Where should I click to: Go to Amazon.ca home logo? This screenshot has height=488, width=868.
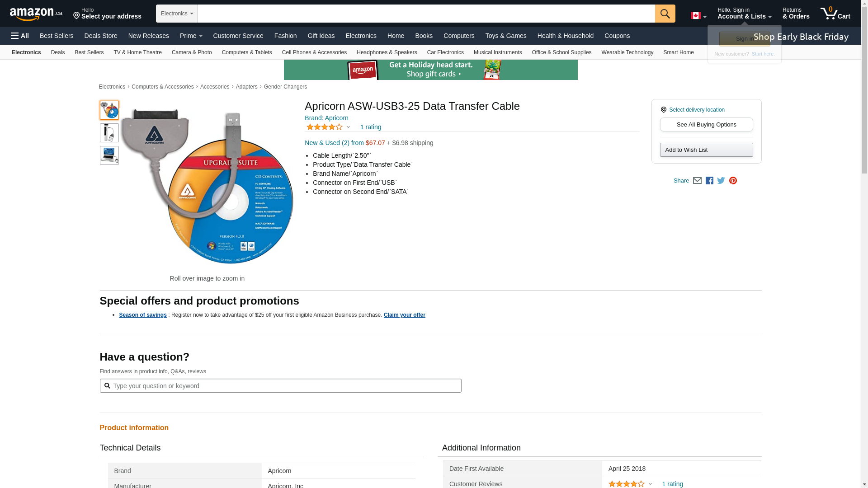point(36,14)
